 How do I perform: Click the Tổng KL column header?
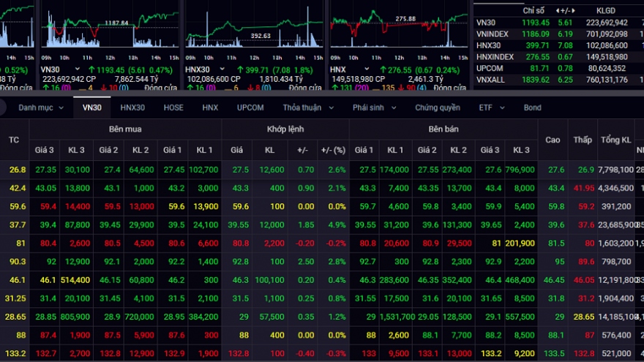point(615,140)
